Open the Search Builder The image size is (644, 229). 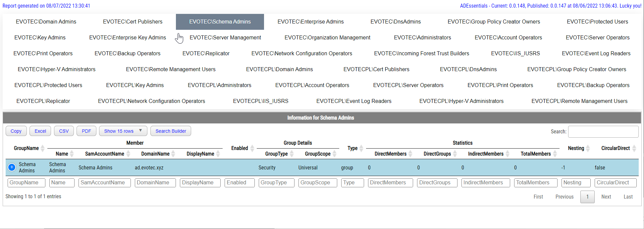[x=171, y=131]
